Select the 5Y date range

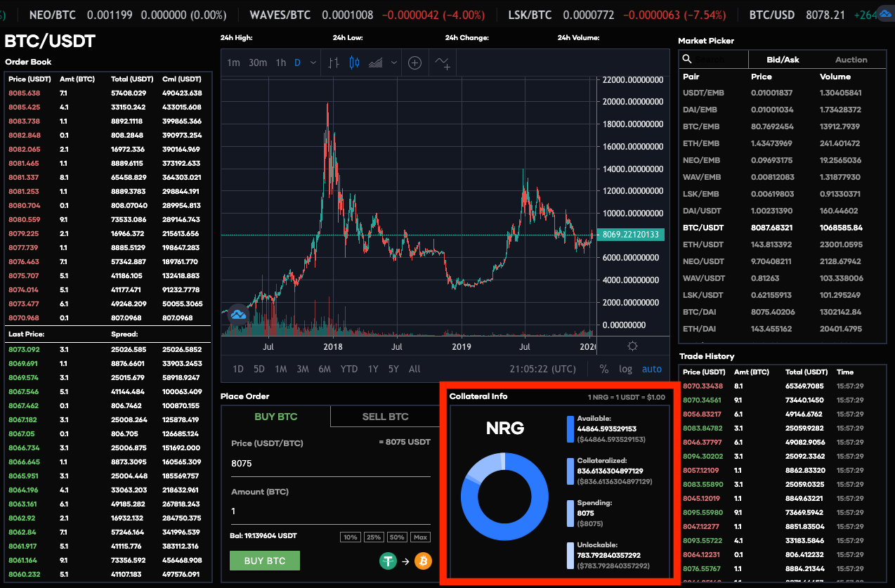[x=393, y=369]
